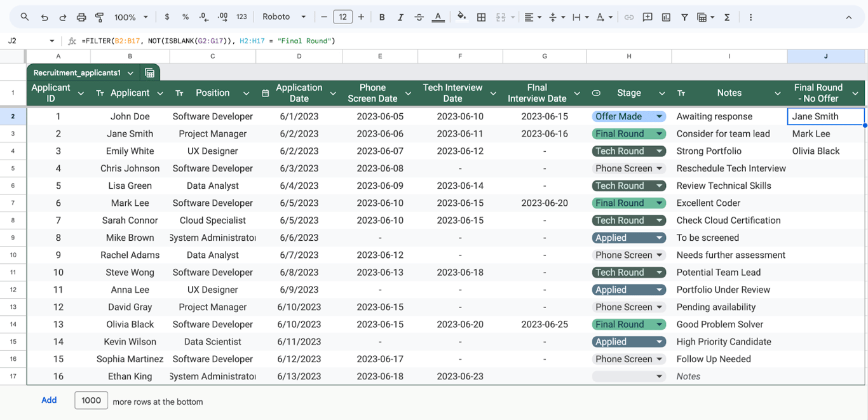Open the search menus tool
868x420 pixels.
coord(25,17)
